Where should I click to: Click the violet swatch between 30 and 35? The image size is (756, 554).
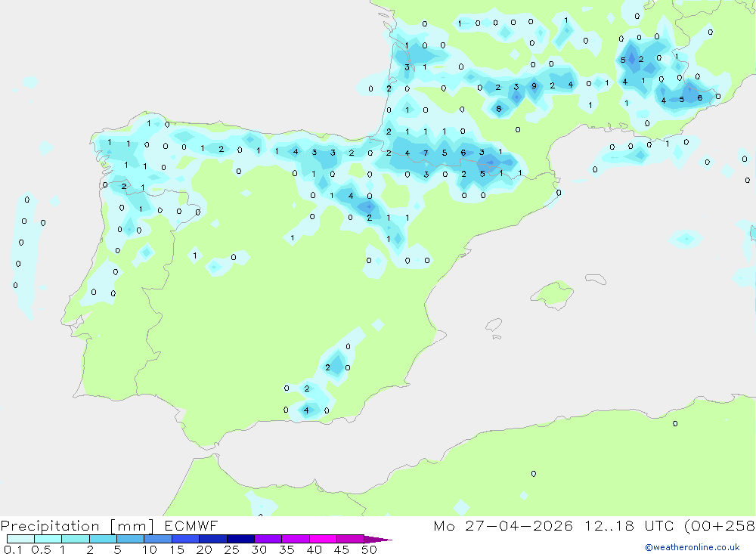pos(268,539)
